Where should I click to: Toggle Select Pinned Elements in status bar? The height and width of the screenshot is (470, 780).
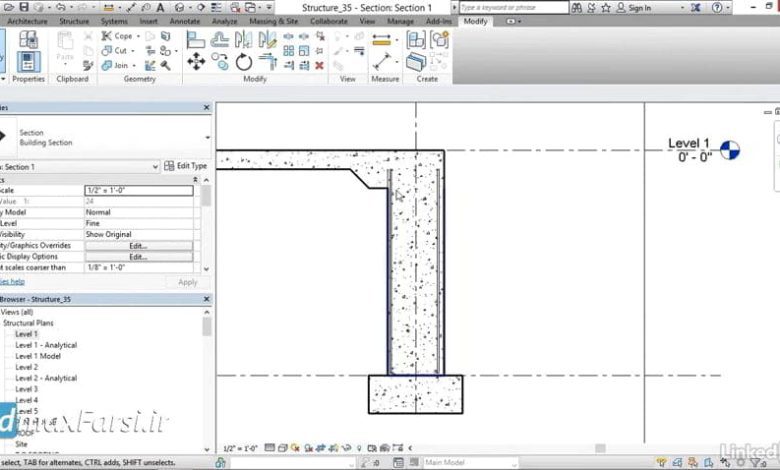(x=693, y=463)
